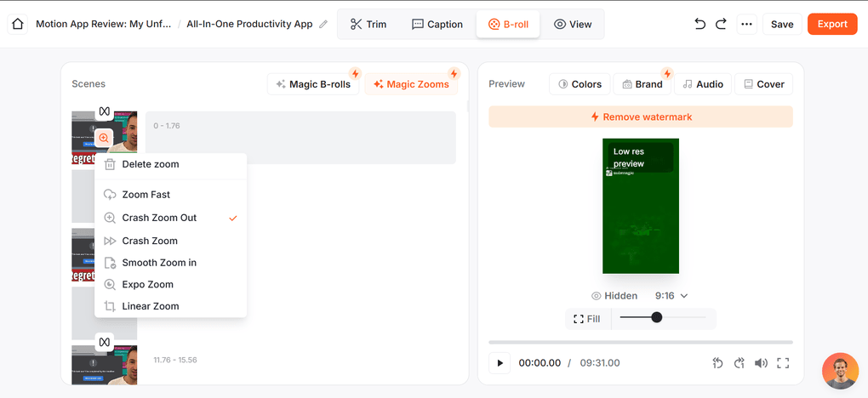Click the 11.76 - 15.56 timestamp
The height and width of the screenshot is (398, 868).
click(175, 361)
